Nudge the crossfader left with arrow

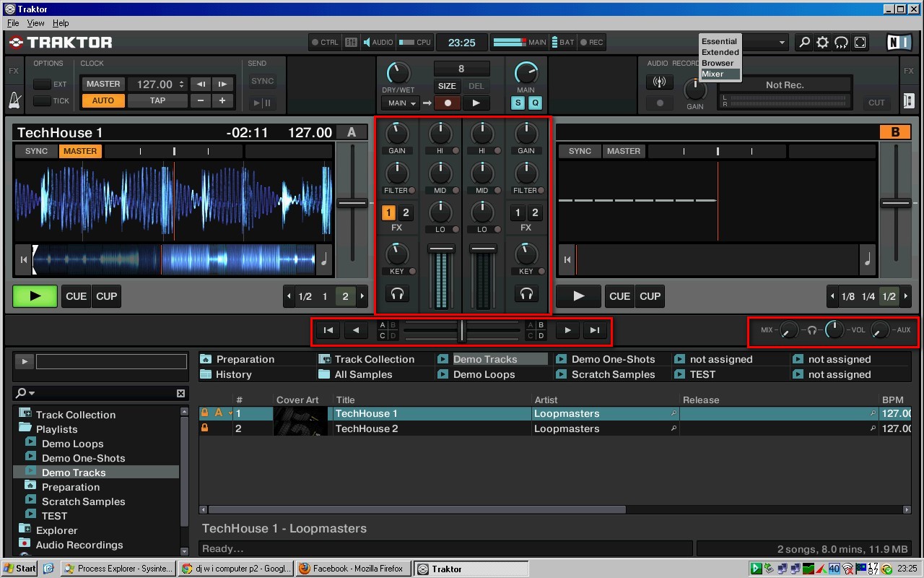click(356, 330)
